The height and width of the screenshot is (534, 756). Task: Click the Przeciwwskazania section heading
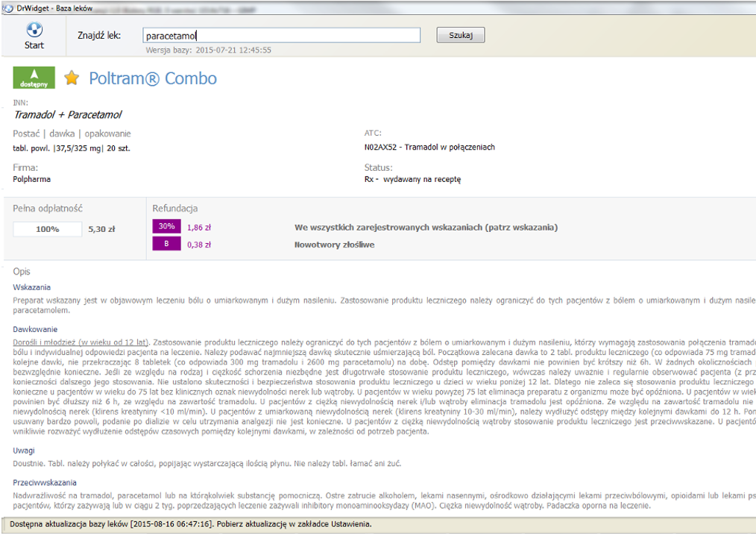(x=44, y=483)
